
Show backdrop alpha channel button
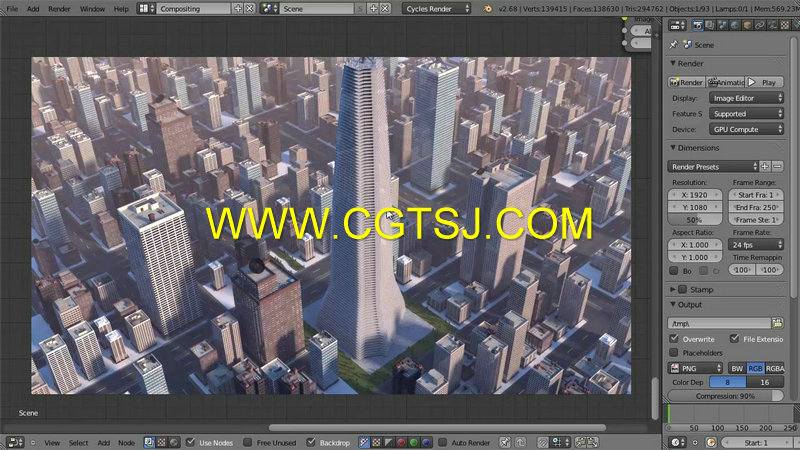[389, 442]
